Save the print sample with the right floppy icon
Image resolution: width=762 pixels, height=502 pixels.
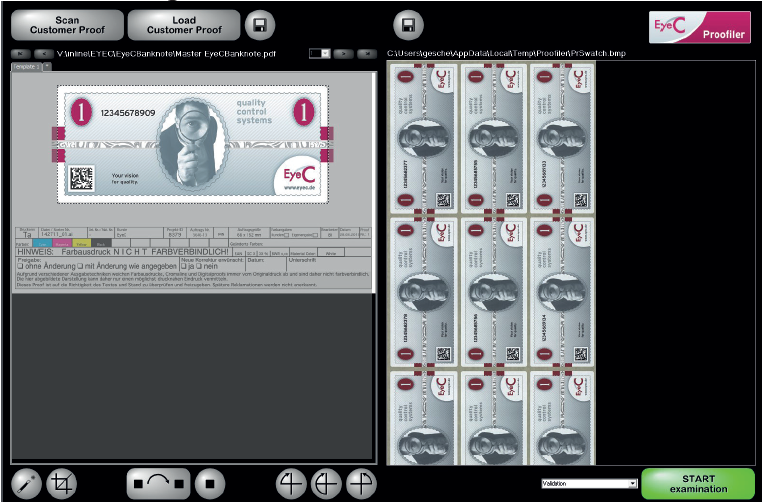(x=408, y=25)
